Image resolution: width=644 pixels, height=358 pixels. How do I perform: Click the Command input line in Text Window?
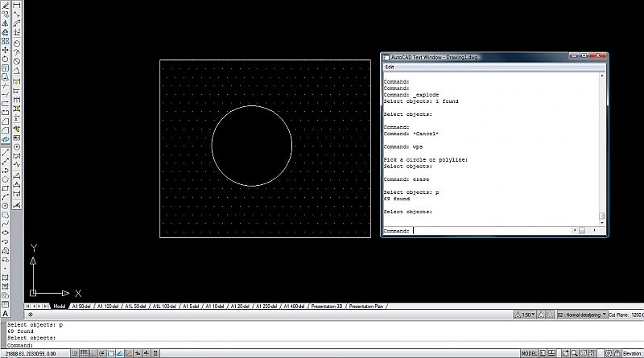(x=477, y=231)
